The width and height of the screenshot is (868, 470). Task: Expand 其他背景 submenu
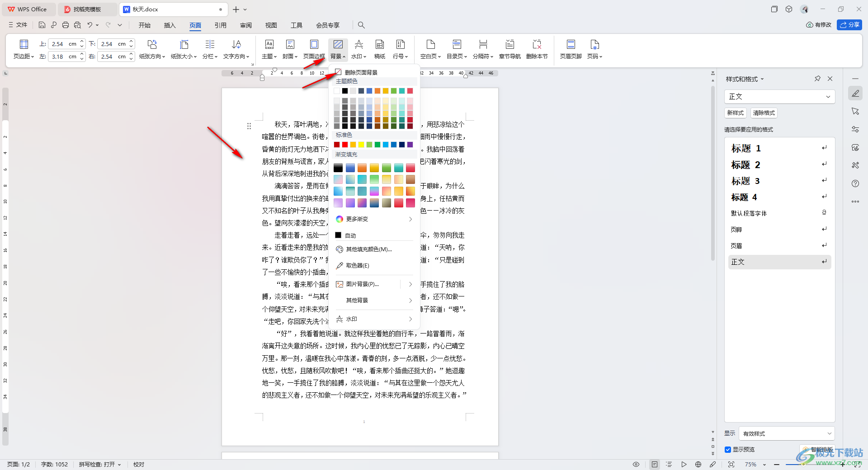(374, 301)
